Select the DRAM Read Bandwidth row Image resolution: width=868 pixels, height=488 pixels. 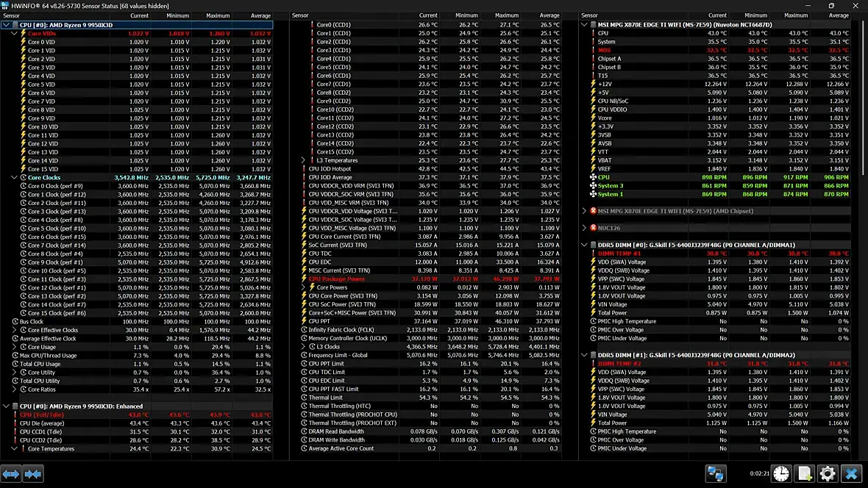point(426,431)
